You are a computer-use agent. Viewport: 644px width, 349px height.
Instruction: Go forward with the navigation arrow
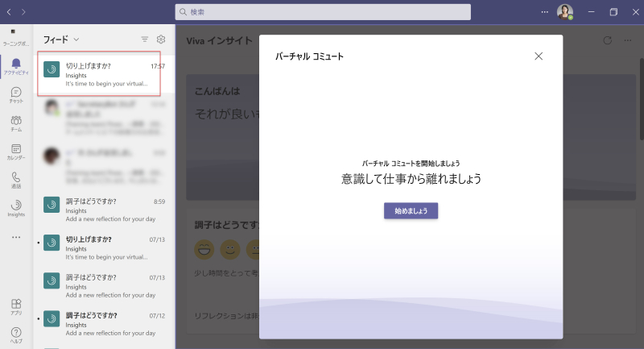(23, 12)
